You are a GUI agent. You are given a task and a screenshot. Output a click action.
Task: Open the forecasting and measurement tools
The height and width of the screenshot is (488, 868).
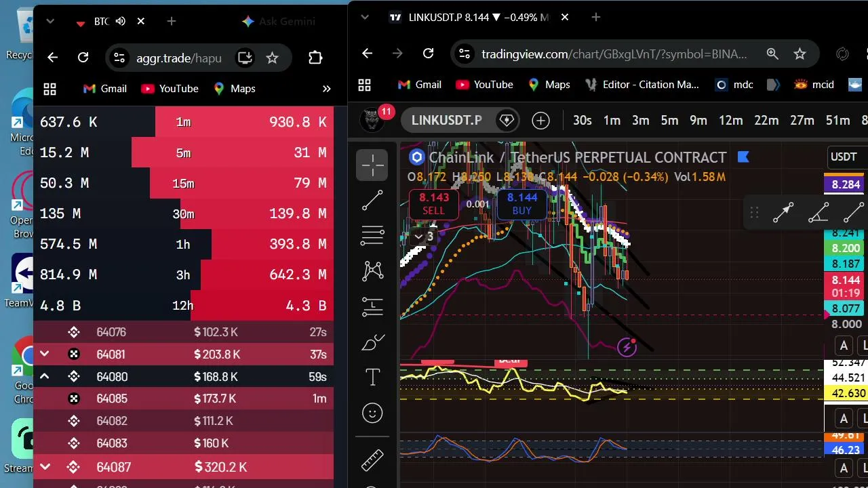click(x=372, y=307)
